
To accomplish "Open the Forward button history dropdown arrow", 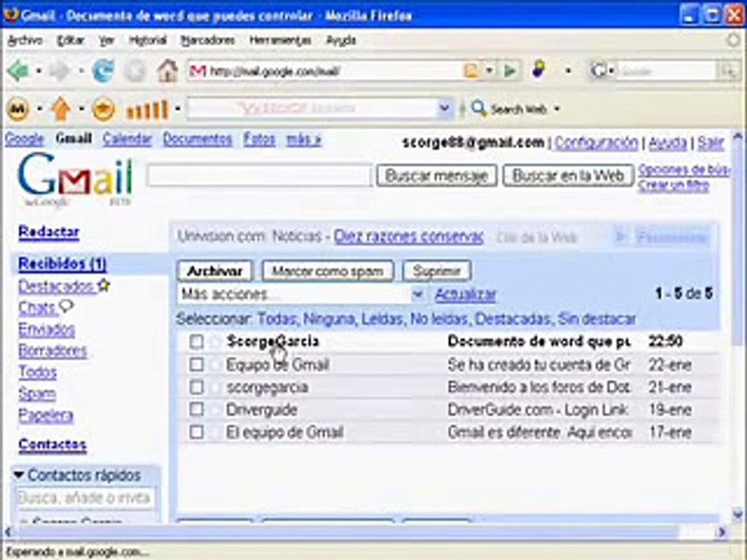I will pos(81,72).
